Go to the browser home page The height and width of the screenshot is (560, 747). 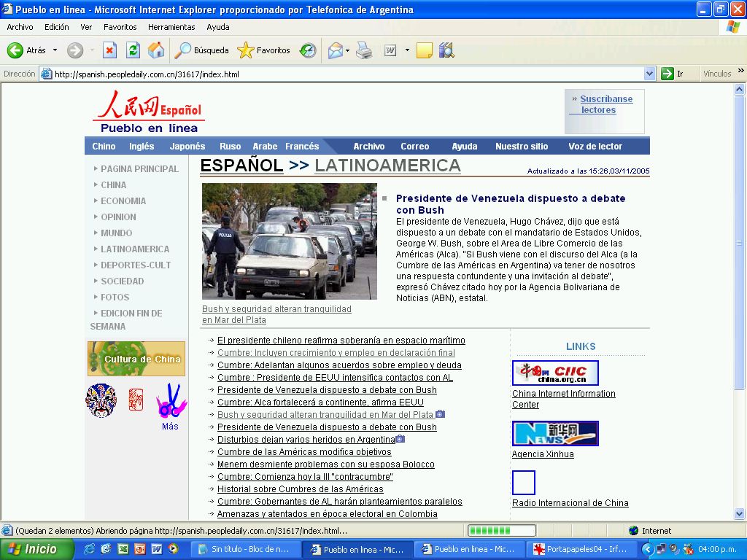(x=156, y=50)
